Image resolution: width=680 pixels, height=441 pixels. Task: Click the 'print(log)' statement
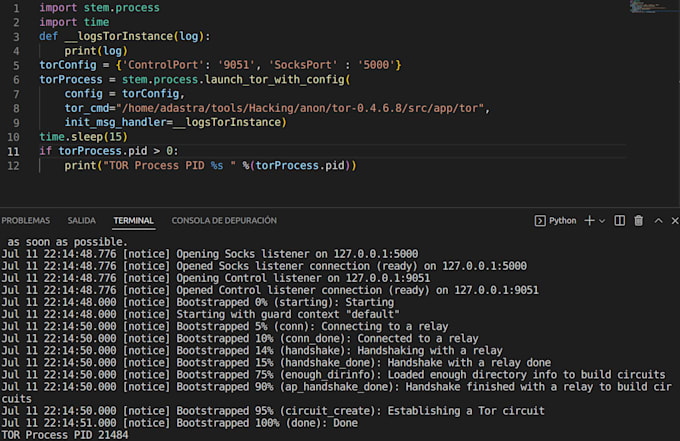[x=96, y=51]
